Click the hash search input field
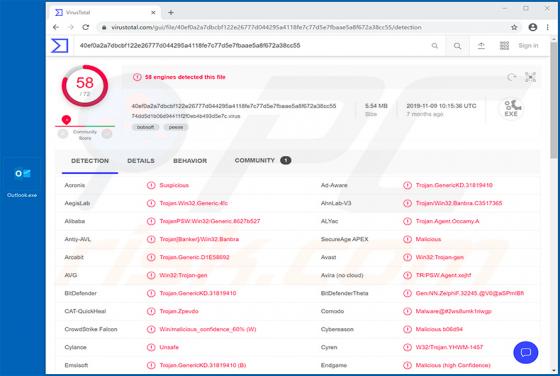The image size is (560, 376). 250,46
